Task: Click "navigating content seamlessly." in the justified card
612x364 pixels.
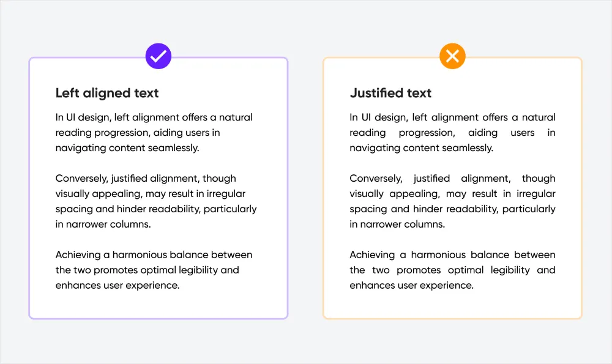Action: click(x=421, y=148)
